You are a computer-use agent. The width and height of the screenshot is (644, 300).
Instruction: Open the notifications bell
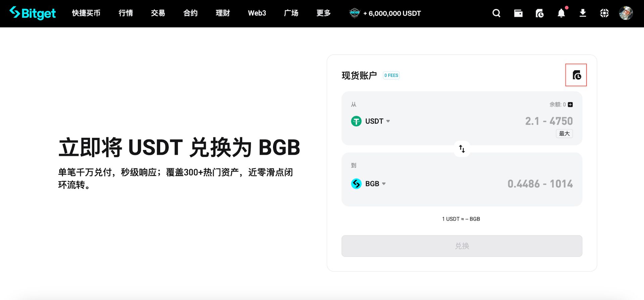[561, 13]
